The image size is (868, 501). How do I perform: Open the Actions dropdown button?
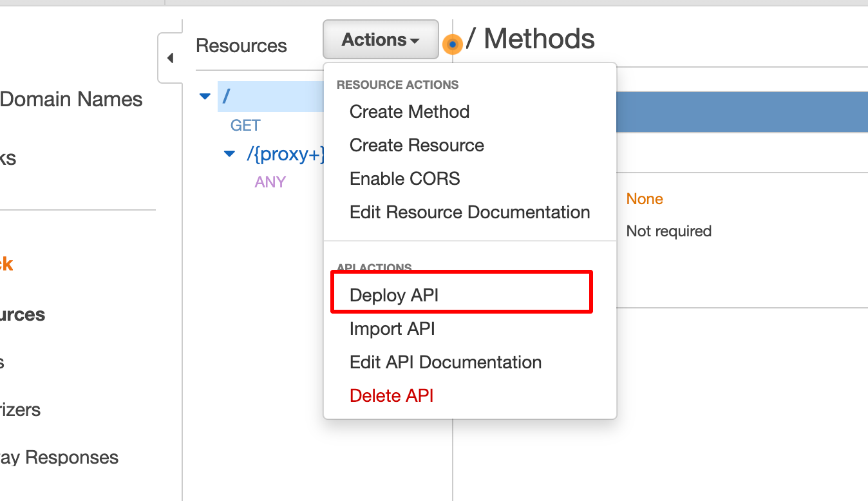click(381, 40)
